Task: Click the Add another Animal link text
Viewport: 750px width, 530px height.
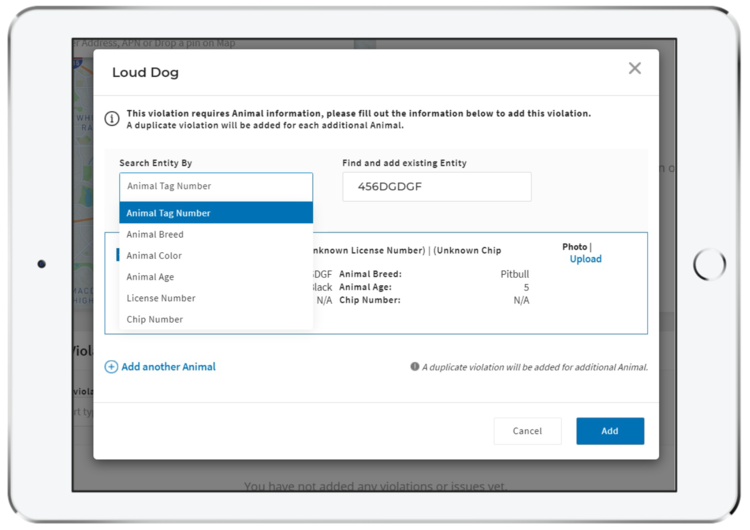Action: click(168, 367)
